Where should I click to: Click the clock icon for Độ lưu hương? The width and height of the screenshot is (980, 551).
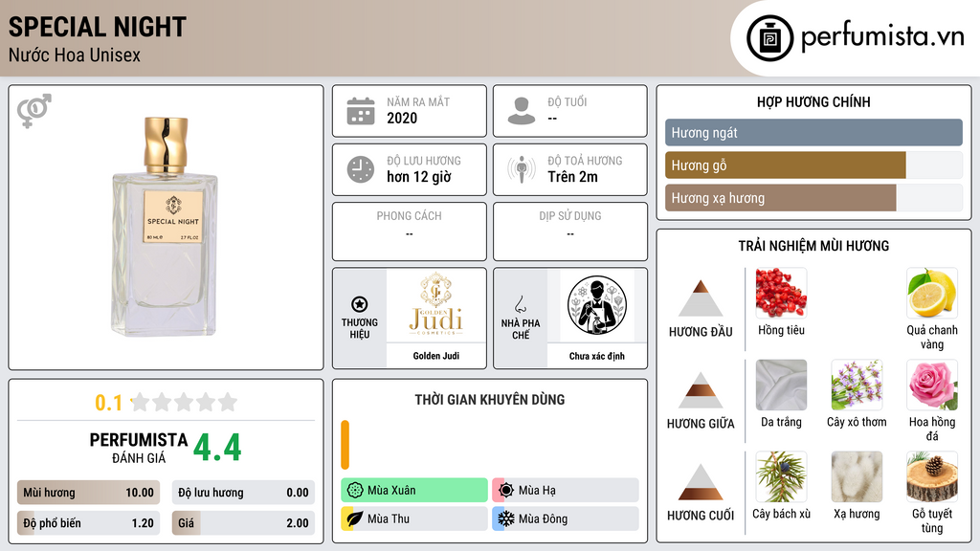point(361,169)
